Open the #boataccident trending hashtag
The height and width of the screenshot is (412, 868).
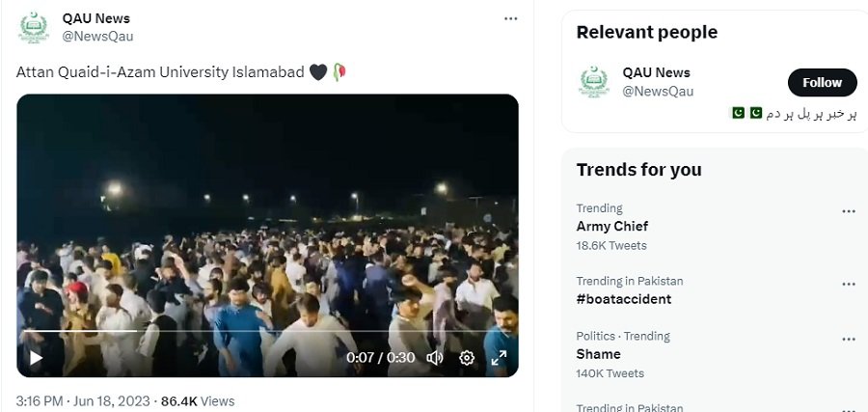624,299
